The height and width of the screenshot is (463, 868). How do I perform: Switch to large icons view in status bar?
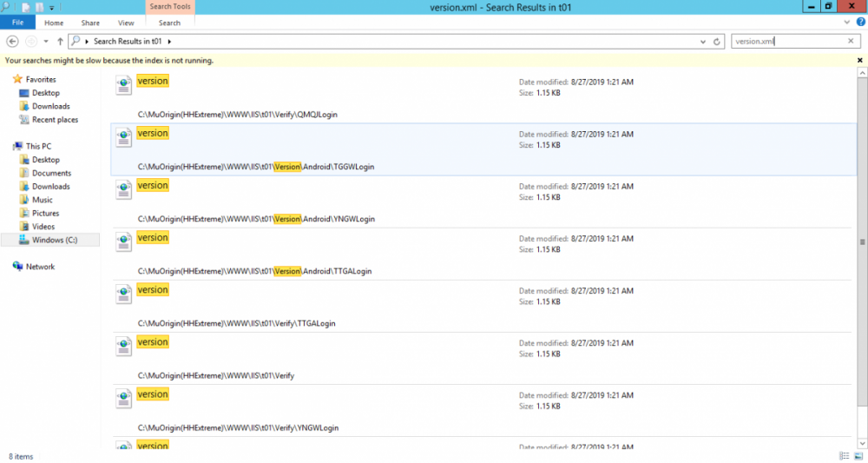click(858, 456)
